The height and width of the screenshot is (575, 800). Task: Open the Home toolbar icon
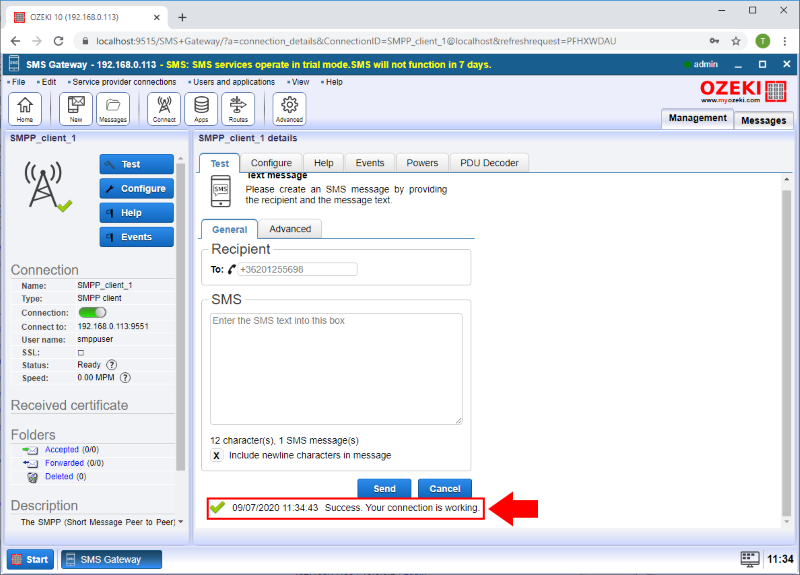[x=24, y=109]
